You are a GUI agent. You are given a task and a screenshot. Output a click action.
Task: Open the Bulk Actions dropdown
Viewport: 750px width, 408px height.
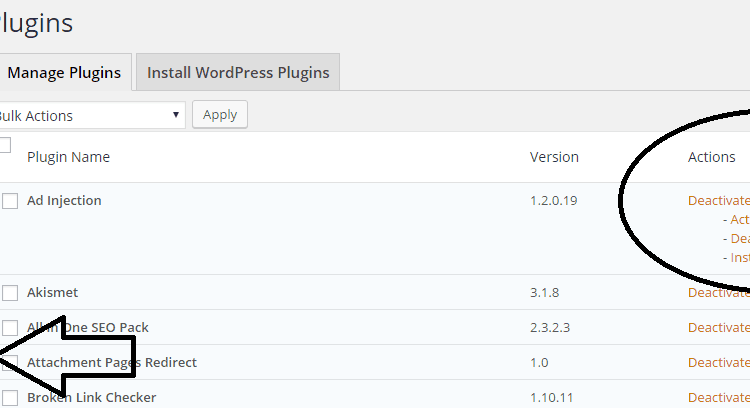click(91, 115)
